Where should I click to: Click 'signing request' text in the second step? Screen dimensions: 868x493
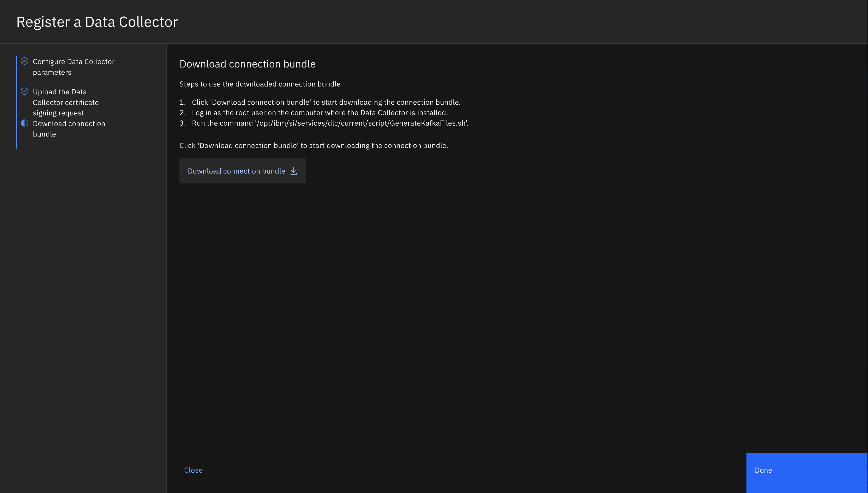58,113
